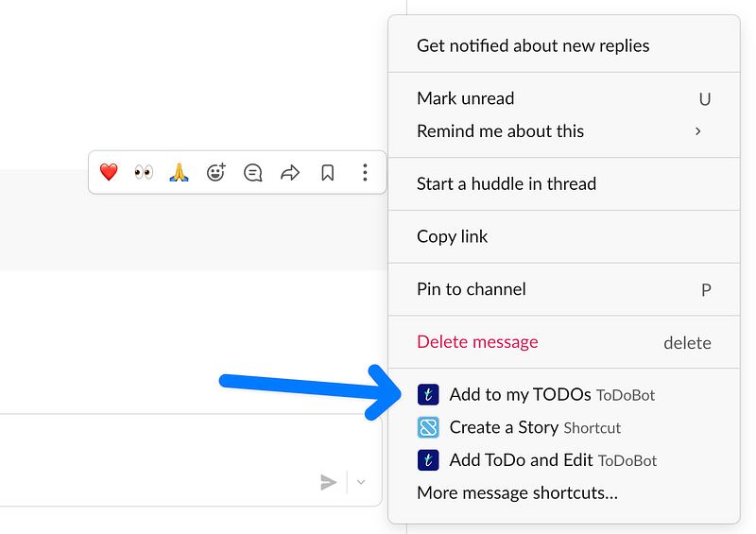Screen dimensions: 756x534
Task: Click ToDoBot icon beside Add to my TODOs
Action: tap(428, 394)
